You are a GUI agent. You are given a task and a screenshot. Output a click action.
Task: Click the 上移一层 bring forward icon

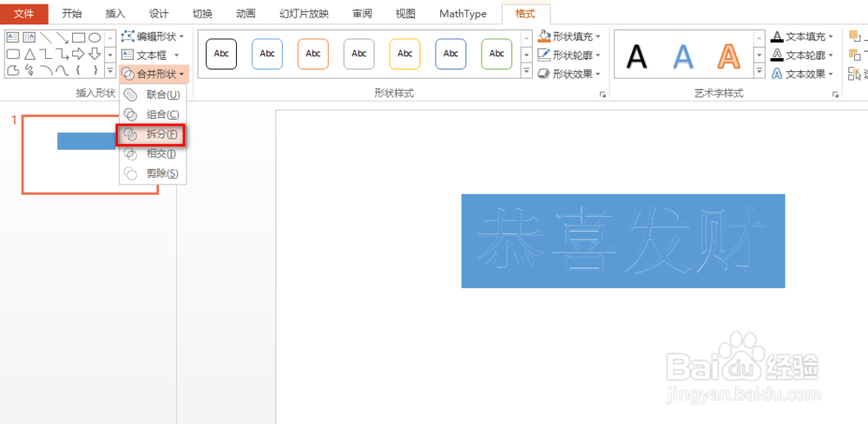[x=855, y=36]
